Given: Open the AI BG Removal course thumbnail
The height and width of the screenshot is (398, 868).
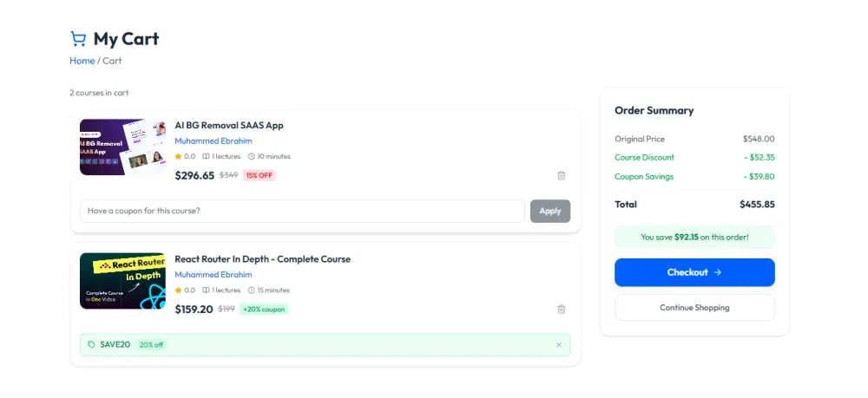Looking at the screenshot, I should tap(123, 147).
